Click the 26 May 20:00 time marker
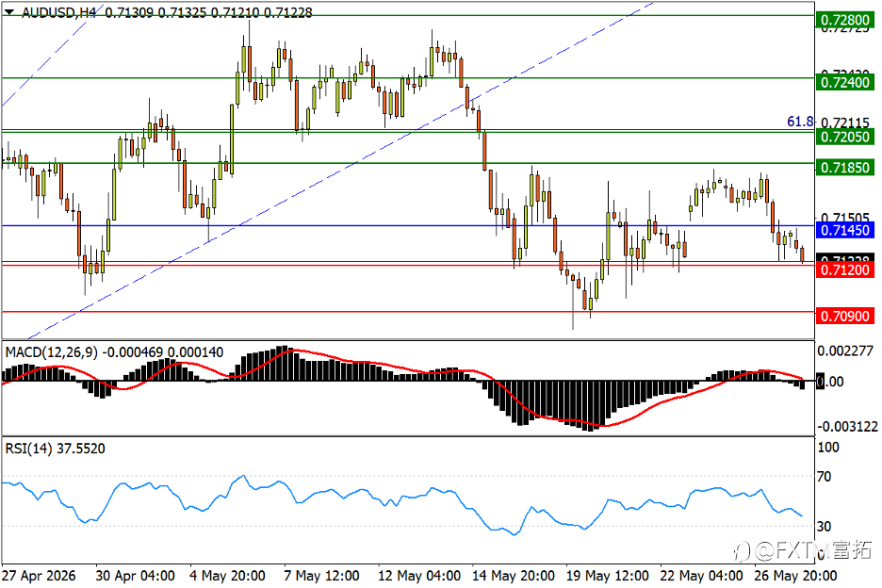Viewport: 882px width, 588px height. [x=795, y=576]
